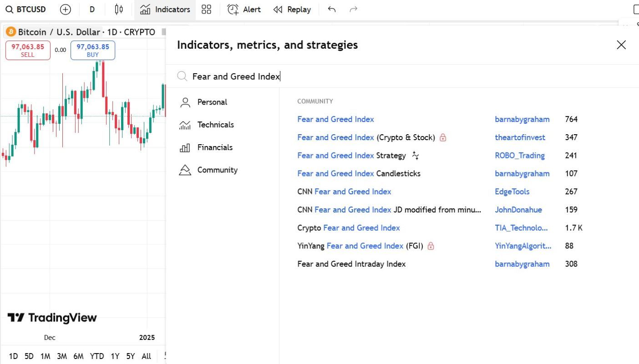Viewport: 639px width, 364px height.
Task: Create an Alert from toolbar
Action: coord(244,9)
